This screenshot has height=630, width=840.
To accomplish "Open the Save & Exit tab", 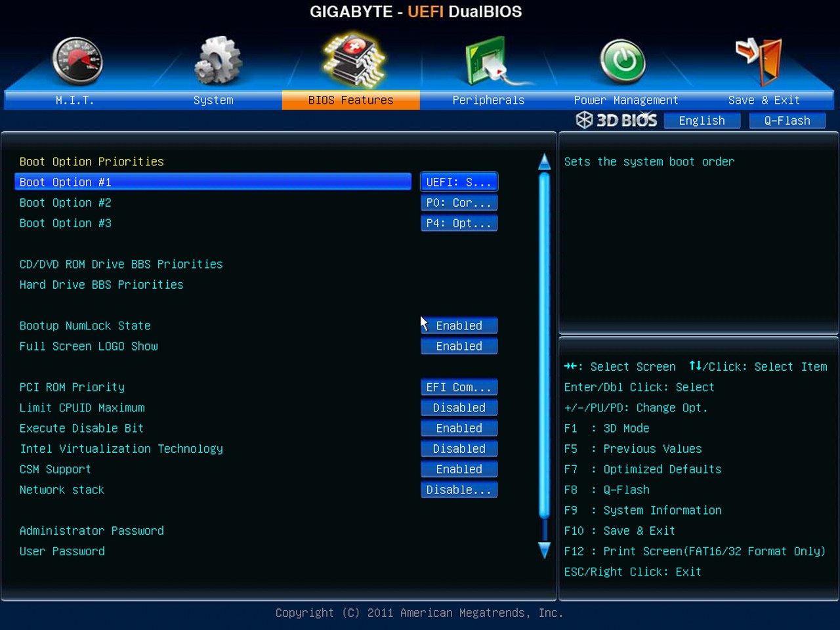I will click(x=764, y=100).
